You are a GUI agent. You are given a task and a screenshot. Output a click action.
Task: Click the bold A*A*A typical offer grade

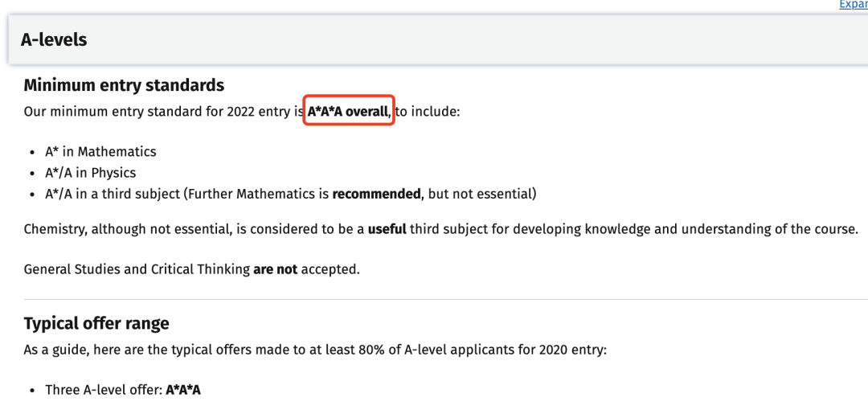point(183,390)
